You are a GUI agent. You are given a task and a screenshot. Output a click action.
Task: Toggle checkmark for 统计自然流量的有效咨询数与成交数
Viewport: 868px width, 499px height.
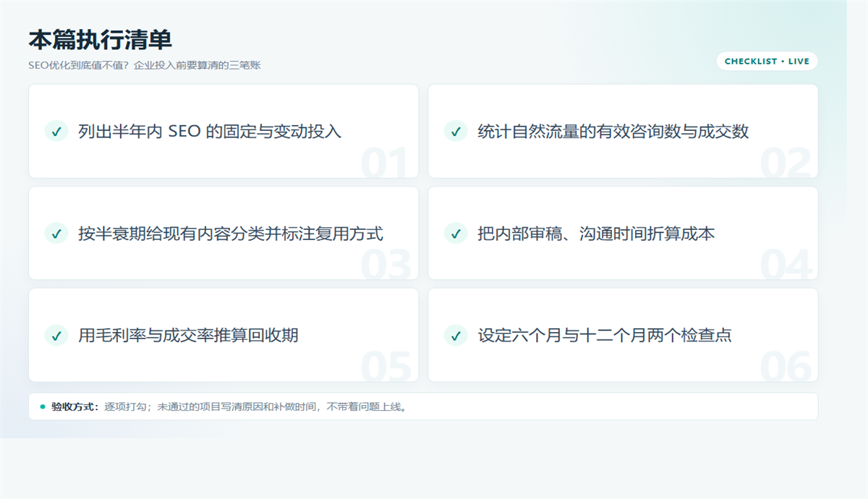tap(456, 131)
